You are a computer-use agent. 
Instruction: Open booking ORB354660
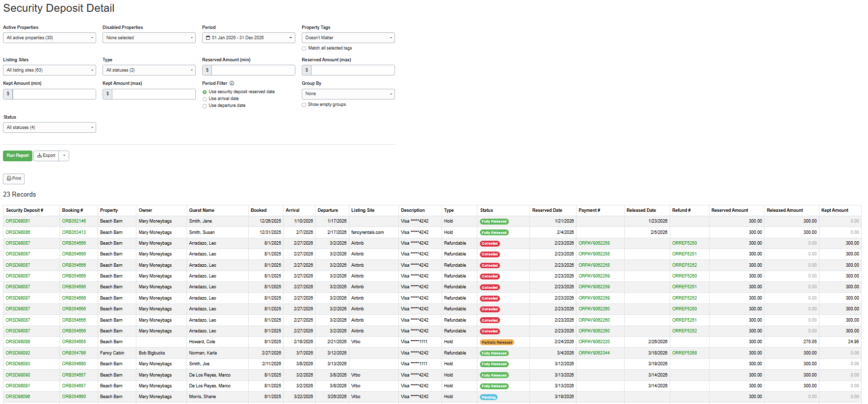74,397
